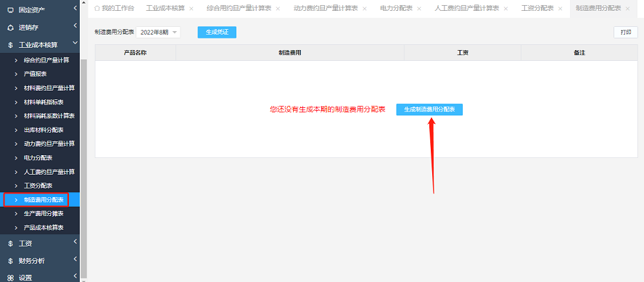Click the 进销存 sidebar icon
This screenshot has height=282, width=644.
tap(11, 28)
